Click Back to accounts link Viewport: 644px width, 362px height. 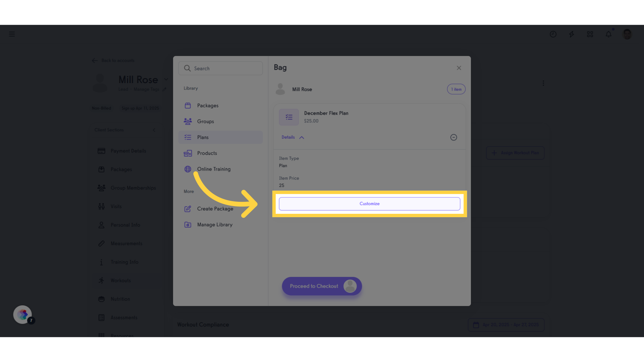[x=113, y=60]
